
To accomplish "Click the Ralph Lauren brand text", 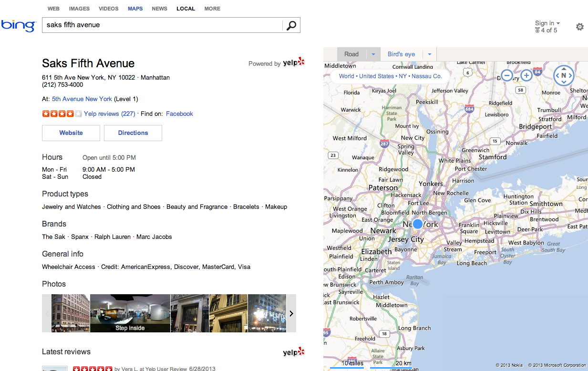I will pyautogui.click(x=113, y=237).
